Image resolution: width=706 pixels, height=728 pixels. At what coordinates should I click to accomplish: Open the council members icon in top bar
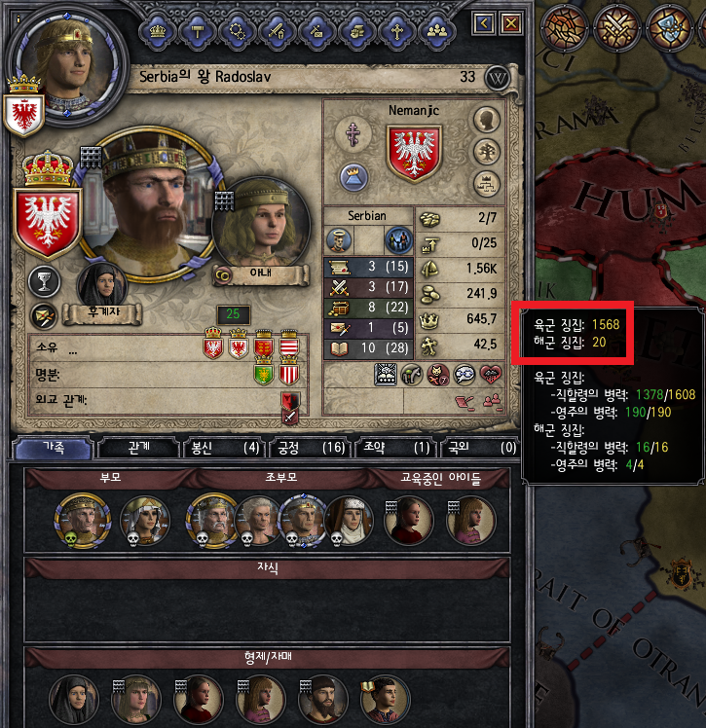pos(437,31)
